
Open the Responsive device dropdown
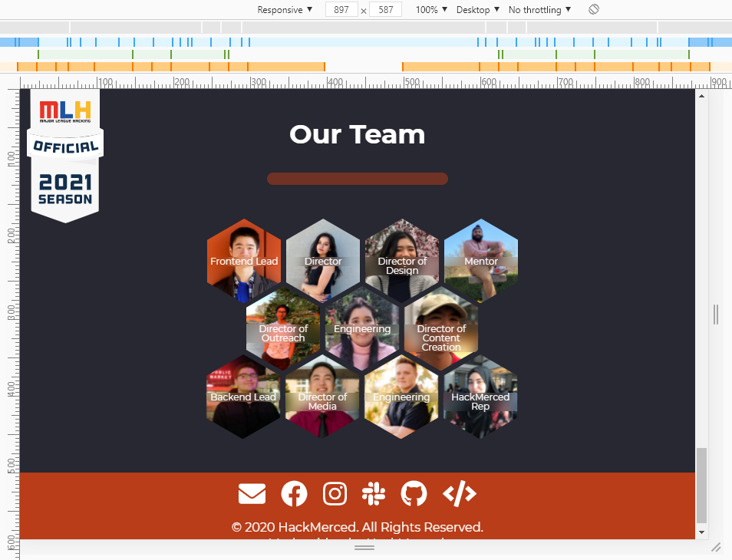(x=285, y=10)
